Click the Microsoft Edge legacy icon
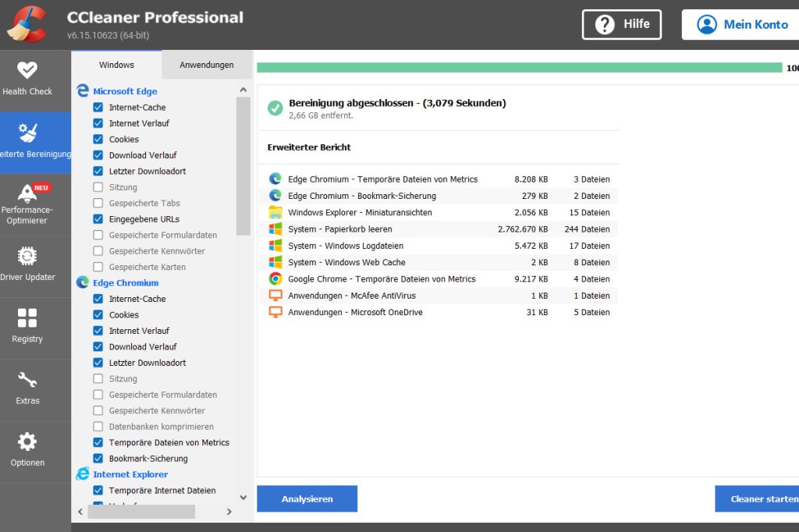Viewport: 799px width, 532px height. [83, 90]
